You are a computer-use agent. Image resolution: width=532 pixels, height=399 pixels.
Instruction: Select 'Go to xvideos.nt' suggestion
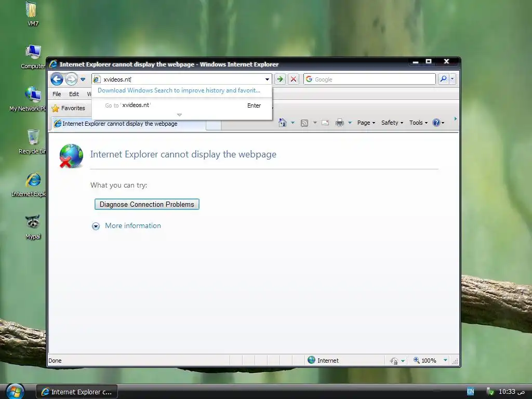182,105
